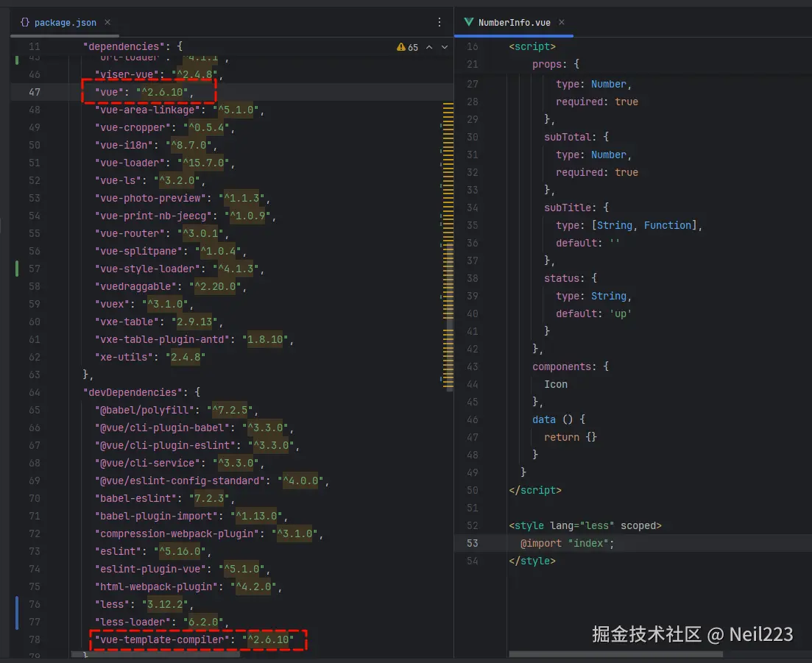Click the subTitle: { line

(576, 208)
